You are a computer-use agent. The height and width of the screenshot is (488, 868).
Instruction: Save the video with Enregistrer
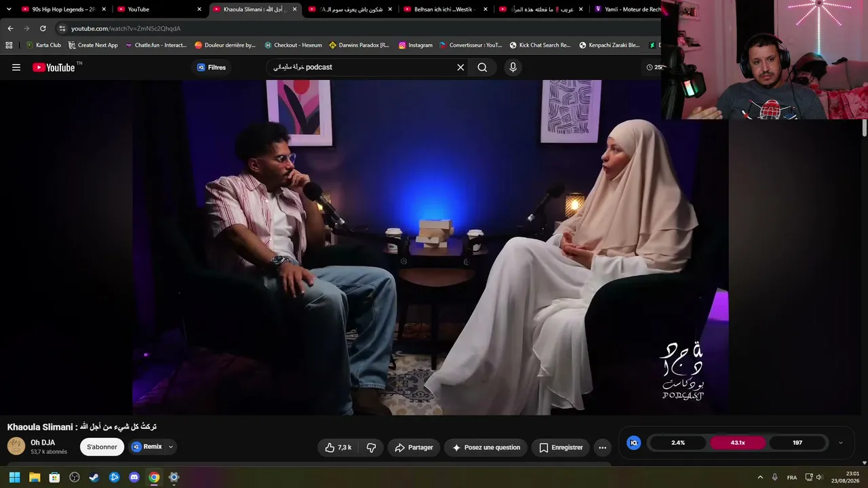point(561,447)
